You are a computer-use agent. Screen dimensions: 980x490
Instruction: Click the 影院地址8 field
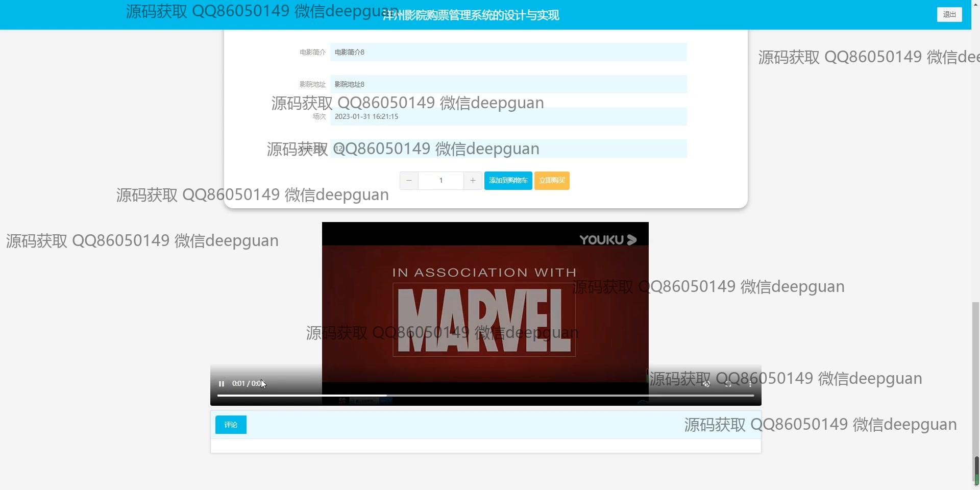pyautogui.click(x=508, y=84)
